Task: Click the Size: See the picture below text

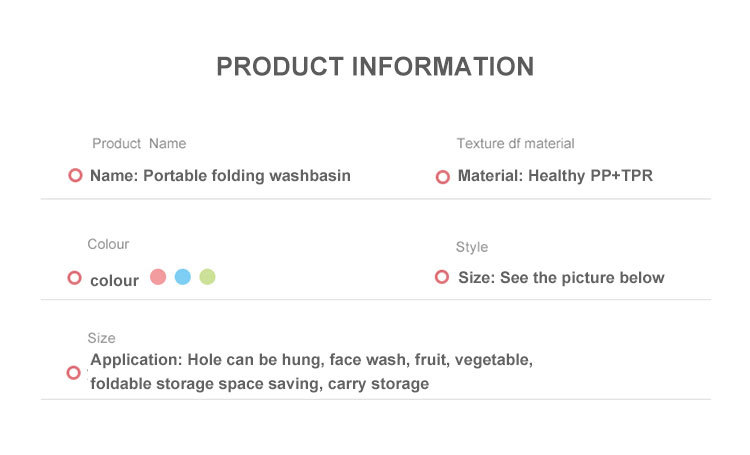Action: [561, 277]
